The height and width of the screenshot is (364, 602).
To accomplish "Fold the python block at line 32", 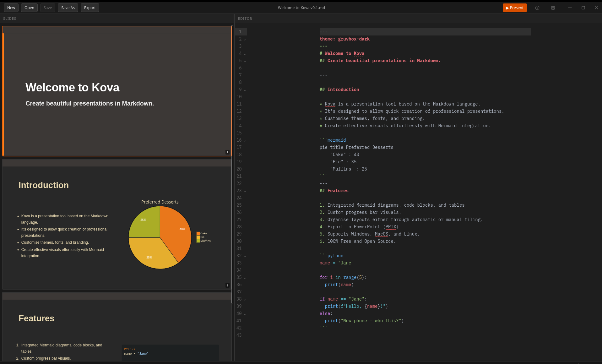I will pos(245,256).
